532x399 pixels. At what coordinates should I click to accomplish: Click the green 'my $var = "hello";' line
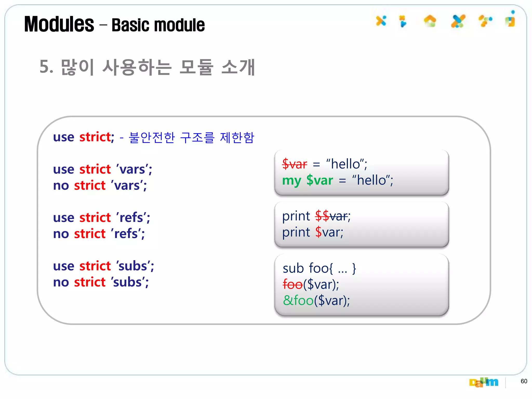point(338,180)
